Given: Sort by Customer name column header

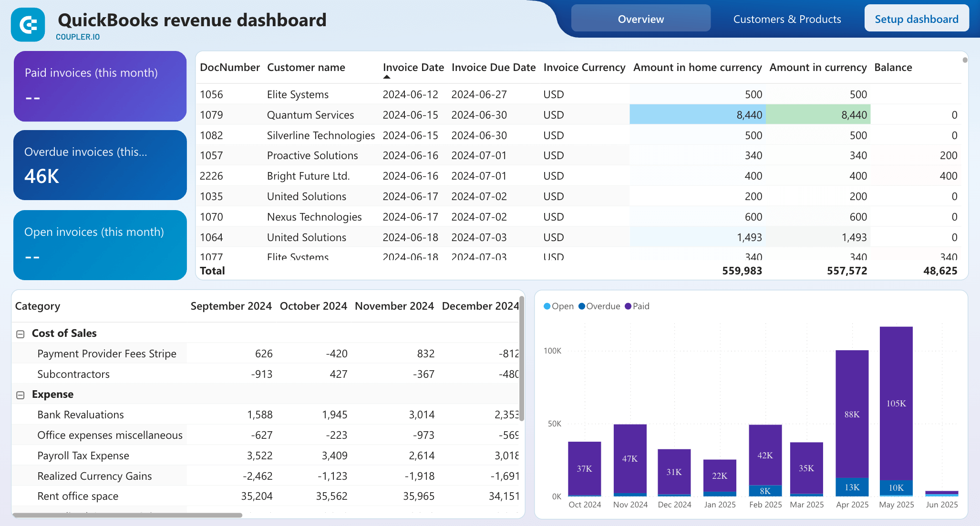Looking at the screenshot, I should (306, 67).
